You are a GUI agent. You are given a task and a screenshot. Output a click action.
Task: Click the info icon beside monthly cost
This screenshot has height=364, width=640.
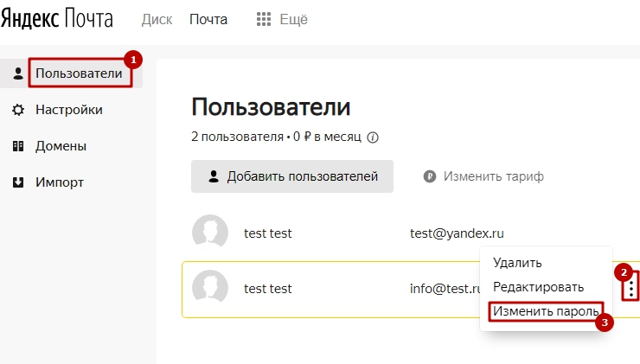click(374, 137)
